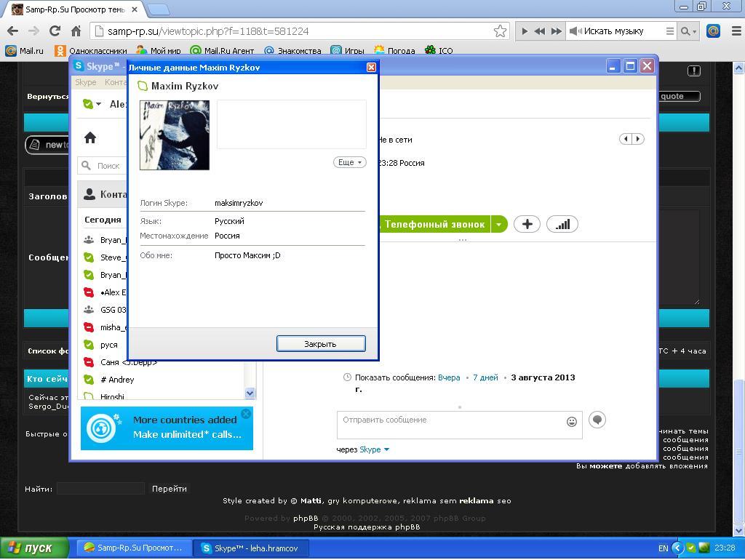Close the Личные данные dialog with X
This screenshot has height=560, width=745.
coord(372,68)
